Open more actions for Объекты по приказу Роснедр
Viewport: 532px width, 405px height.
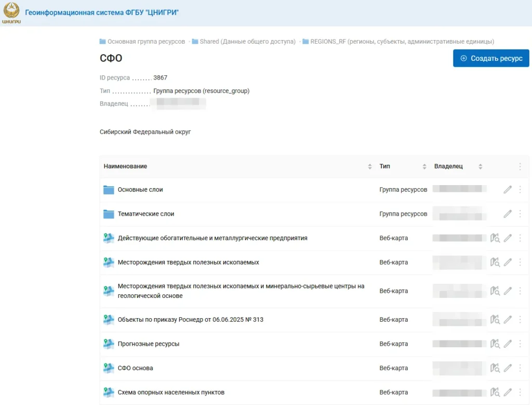(520, 319)
